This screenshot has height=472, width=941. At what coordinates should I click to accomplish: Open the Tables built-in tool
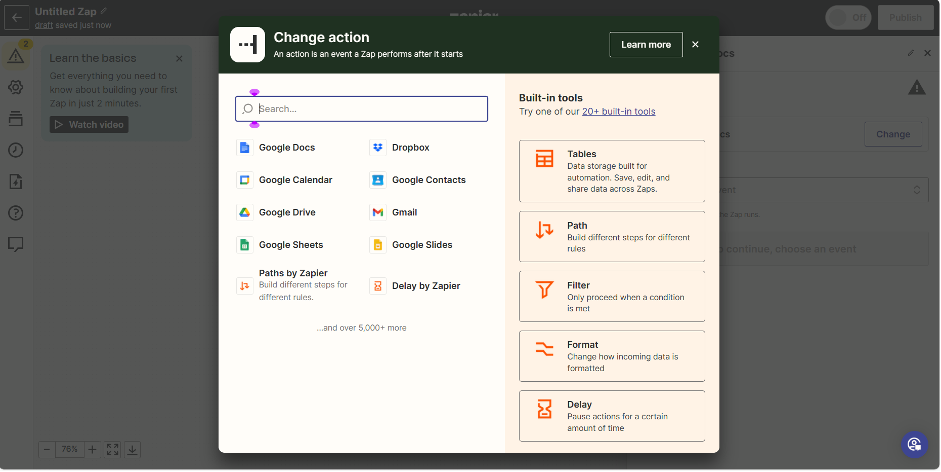click(612, 171)
